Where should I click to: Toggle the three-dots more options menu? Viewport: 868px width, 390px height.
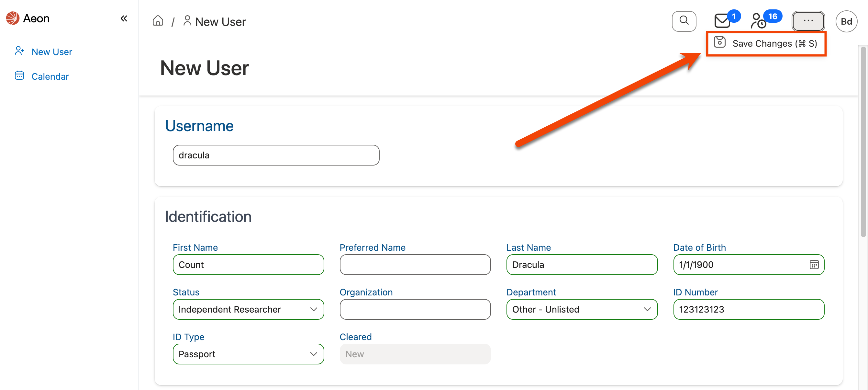tap(808, 21)
